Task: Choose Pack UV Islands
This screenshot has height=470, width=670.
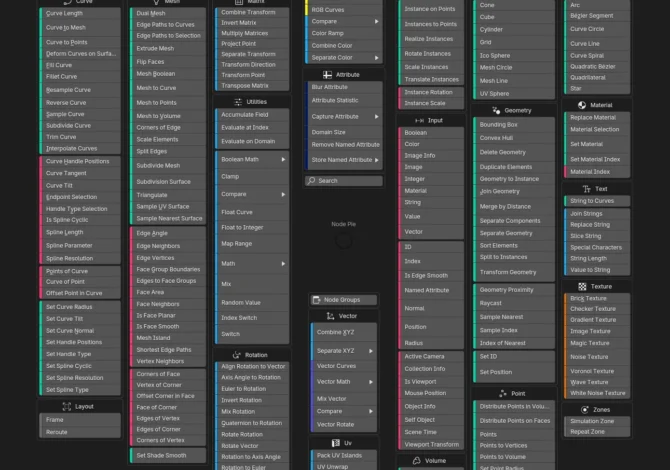Action: (x=344, y=455)
